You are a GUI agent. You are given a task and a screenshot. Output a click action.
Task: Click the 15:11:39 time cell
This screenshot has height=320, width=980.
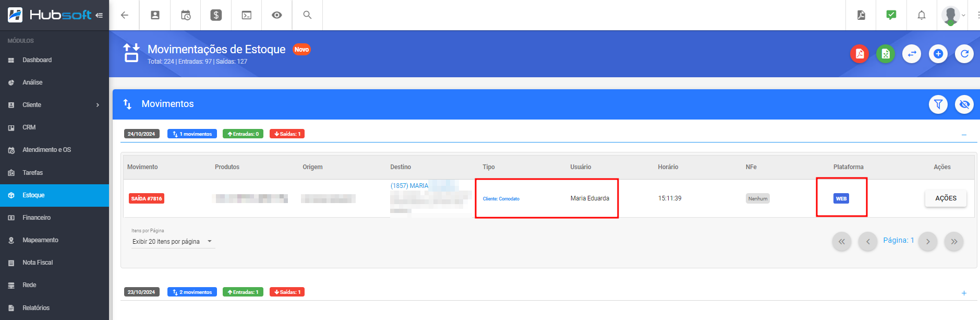pos(670,198)
